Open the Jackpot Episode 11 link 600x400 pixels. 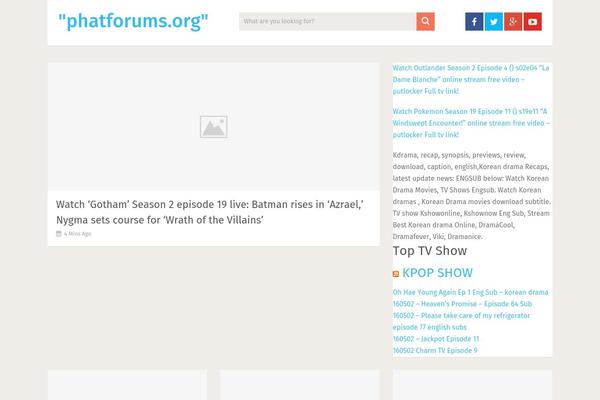[436, 339]
